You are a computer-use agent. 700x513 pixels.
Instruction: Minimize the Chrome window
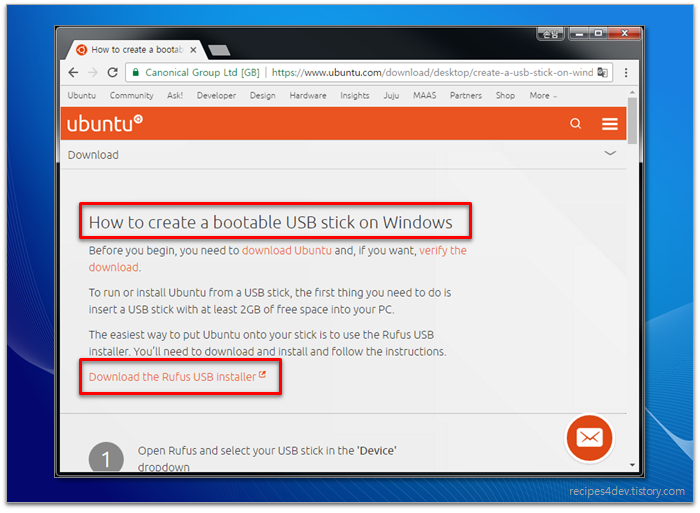click(579, 34)
